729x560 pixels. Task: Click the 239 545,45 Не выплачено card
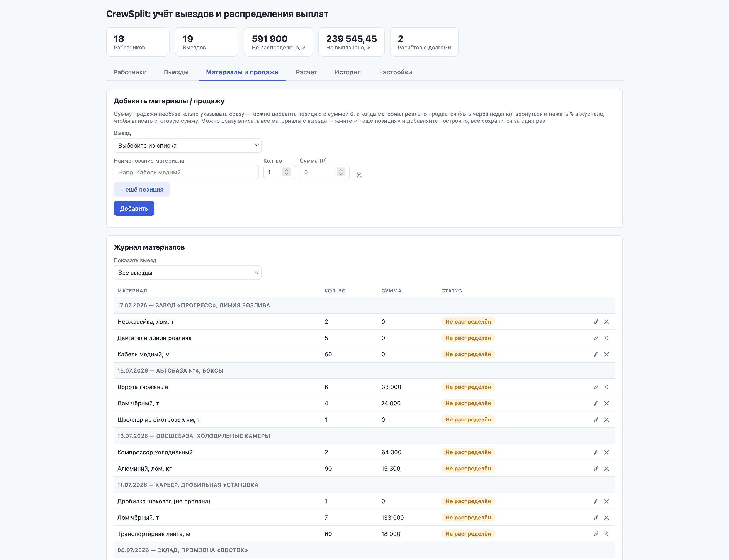point(352,42)
